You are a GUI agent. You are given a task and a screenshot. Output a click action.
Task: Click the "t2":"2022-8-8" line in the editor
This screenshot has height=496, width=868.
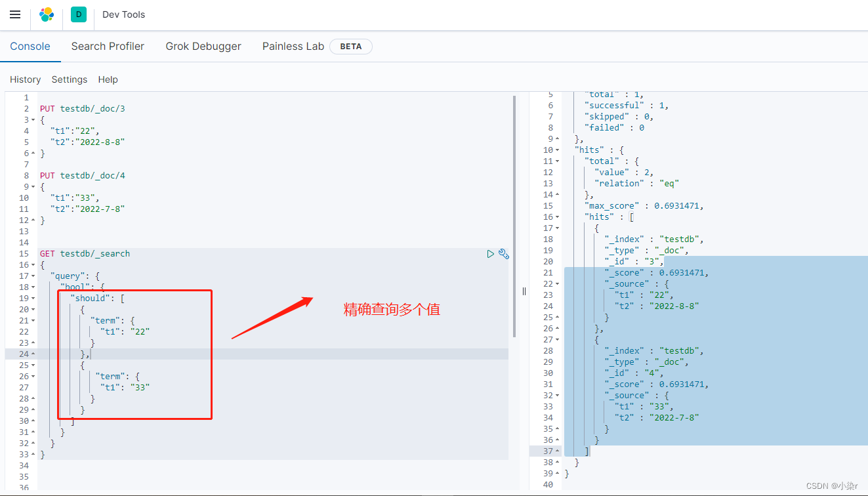pos(87,142)
